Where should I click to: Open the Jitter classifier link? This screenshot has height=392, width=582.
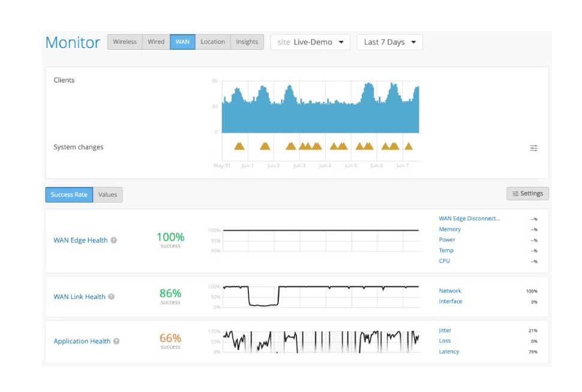point(445,330)
